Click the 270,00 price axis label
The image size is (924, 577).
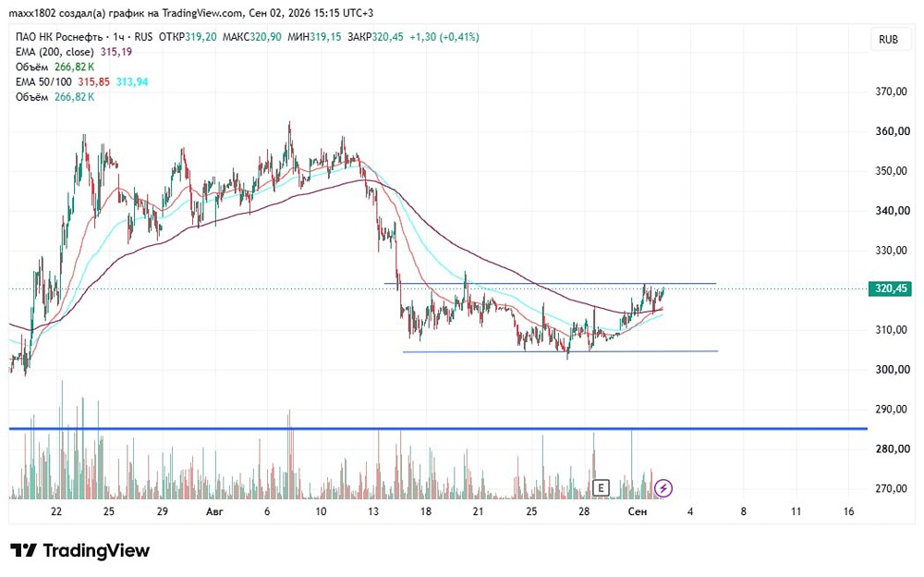click(891, 488)
